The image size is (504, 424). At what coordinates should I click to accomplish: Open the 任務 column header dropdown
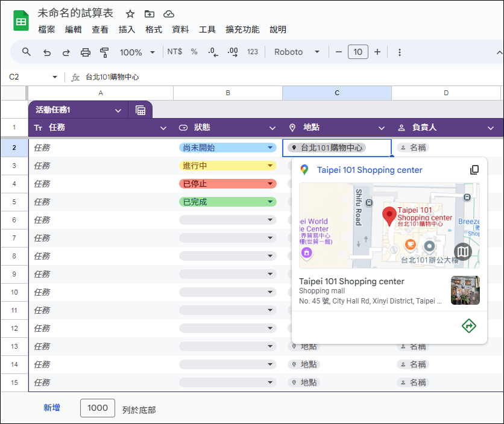point(163,128)
